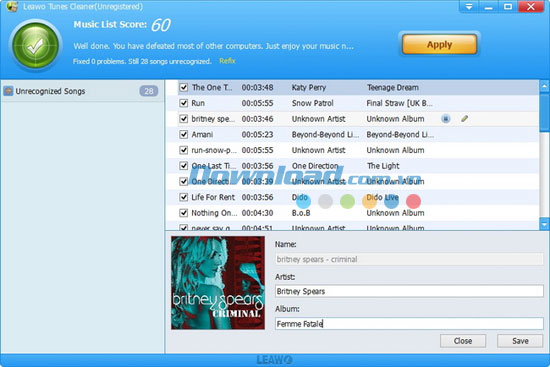This screenshot has width=550, height=367.
Task: Toggle the run-snow-p... song checkbox
Action: point(183,150)
